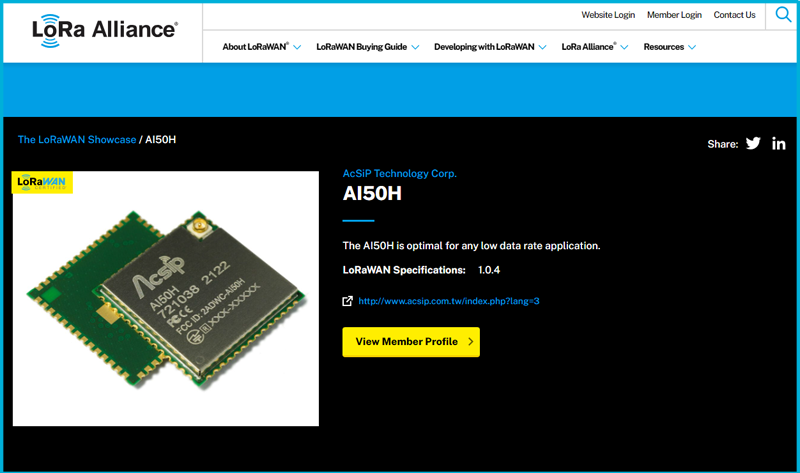Follow The LoRaWAN Showcase breadcrumb
This screenshot has height=473, width=800.
77,140
